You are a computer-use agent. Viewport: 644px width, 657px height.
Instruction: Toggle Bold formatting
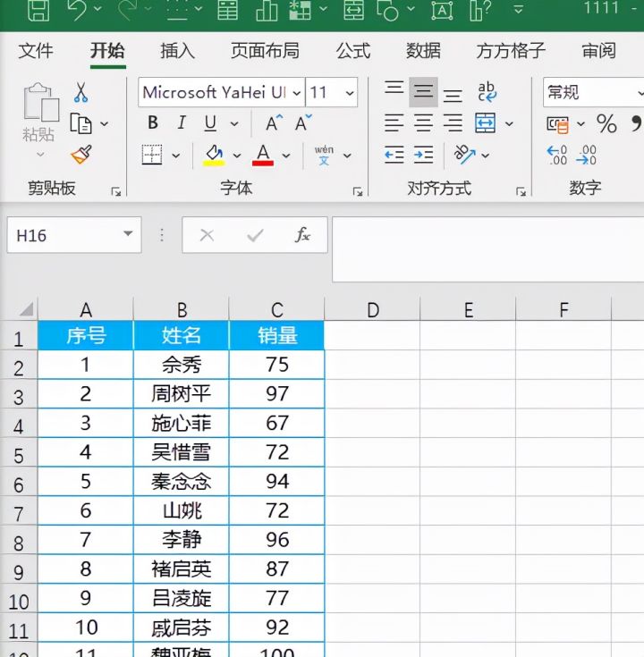[x=153, y=123]
